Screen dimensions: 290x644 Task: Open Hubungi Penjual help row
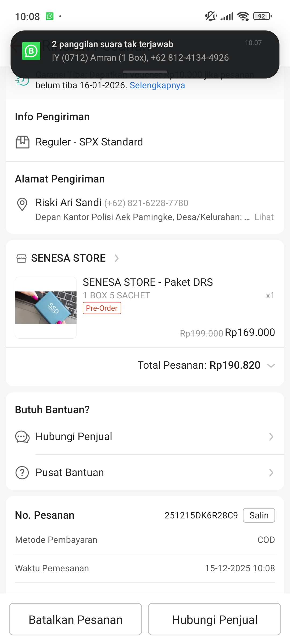(145, 437)
